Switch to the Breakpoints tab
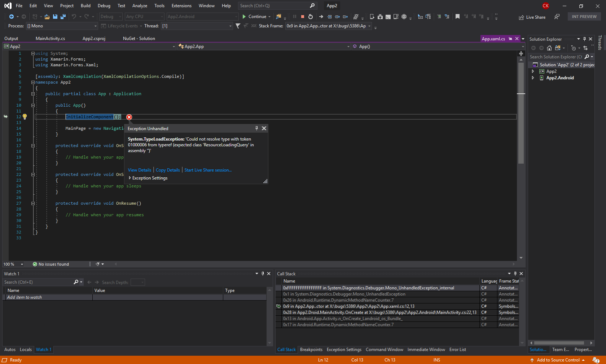Viewport: 606px width, 364px height. coord(311,350)
